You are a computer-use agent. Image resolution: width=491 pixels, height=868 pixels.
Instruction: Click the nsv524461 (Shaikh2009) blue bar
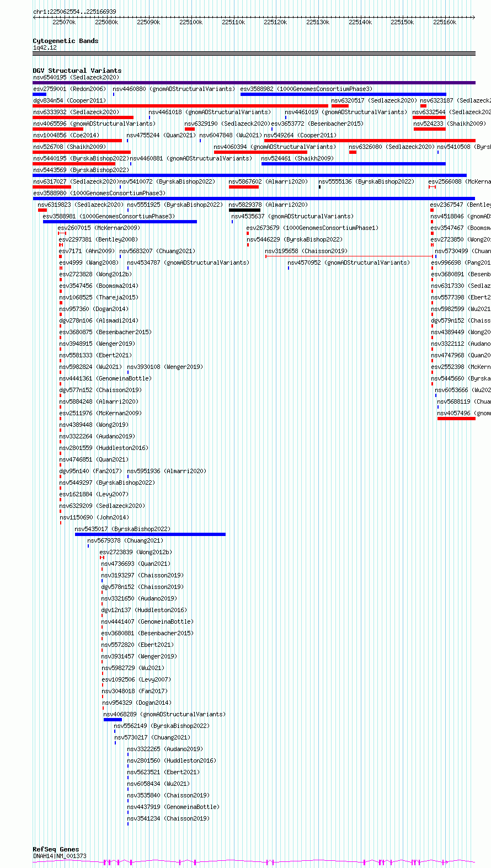[x=354, y=164]
